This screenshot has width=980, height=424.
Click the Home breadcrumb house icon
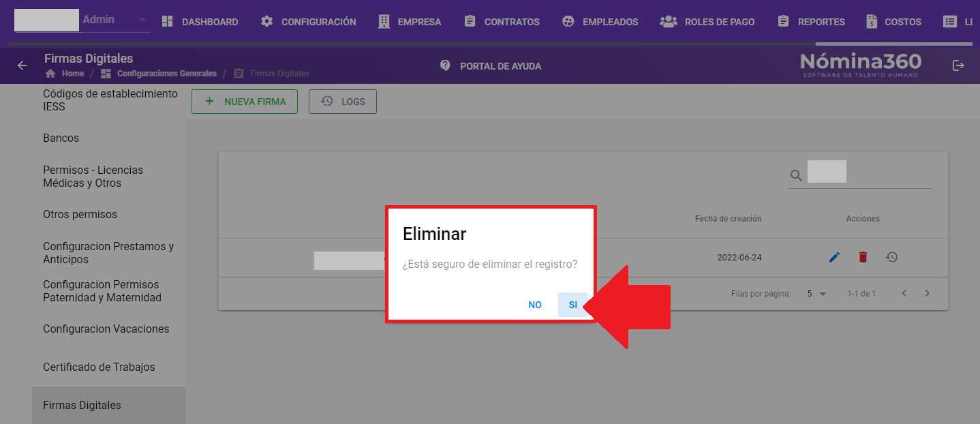pos(50,73)
